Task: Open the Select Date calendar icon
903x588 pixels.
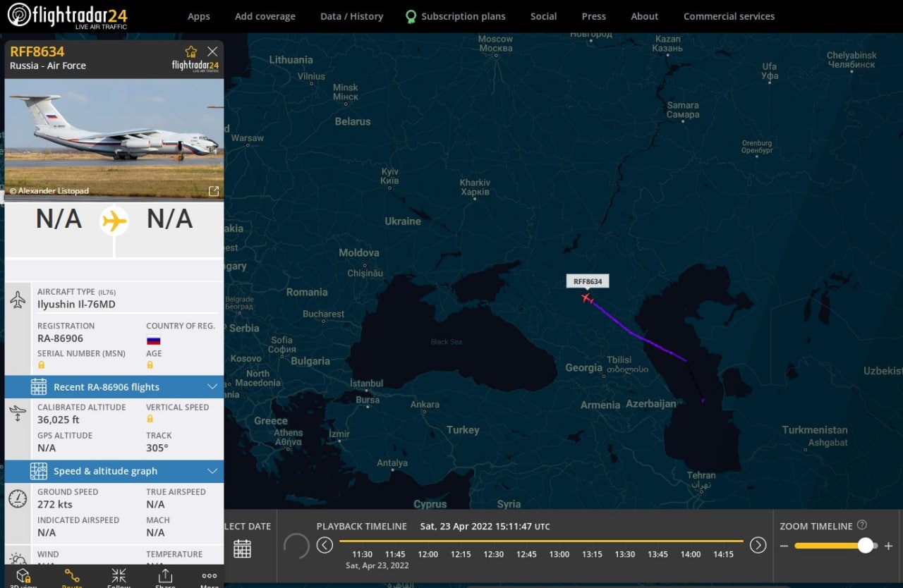Action: point(242,549)
